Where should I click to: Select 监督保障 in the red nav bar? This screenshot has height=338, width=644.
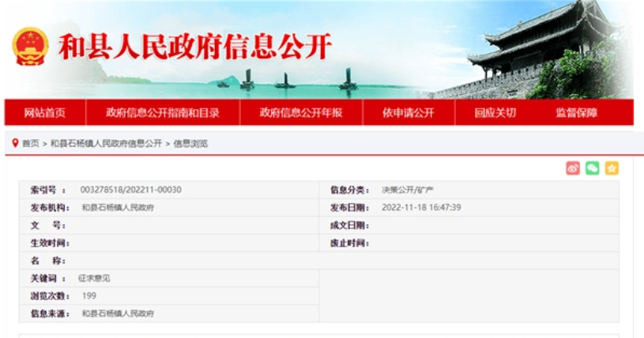pyautogui.click(x=576, y=113)
